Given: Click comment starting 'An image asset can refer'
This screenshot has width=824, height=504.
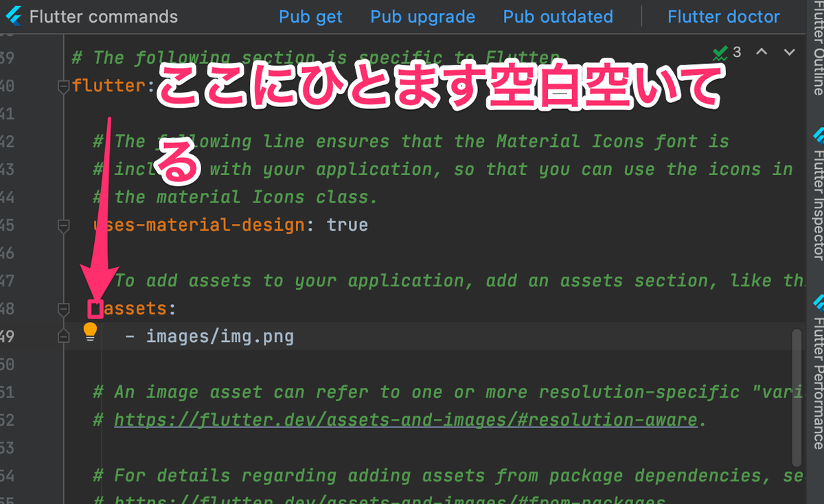Looking at the screenshot, I should [448, 392].
